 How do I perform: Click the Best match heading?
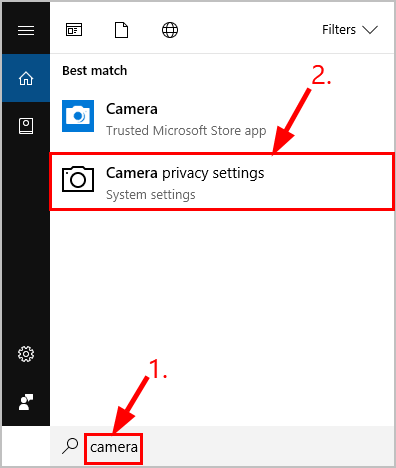point(95,71)
